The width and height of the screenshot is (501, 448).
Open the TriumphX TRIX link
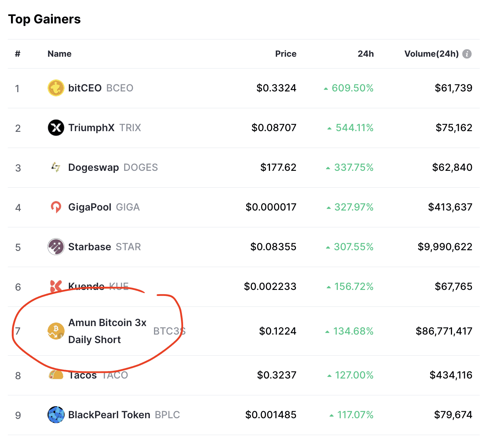105,128
